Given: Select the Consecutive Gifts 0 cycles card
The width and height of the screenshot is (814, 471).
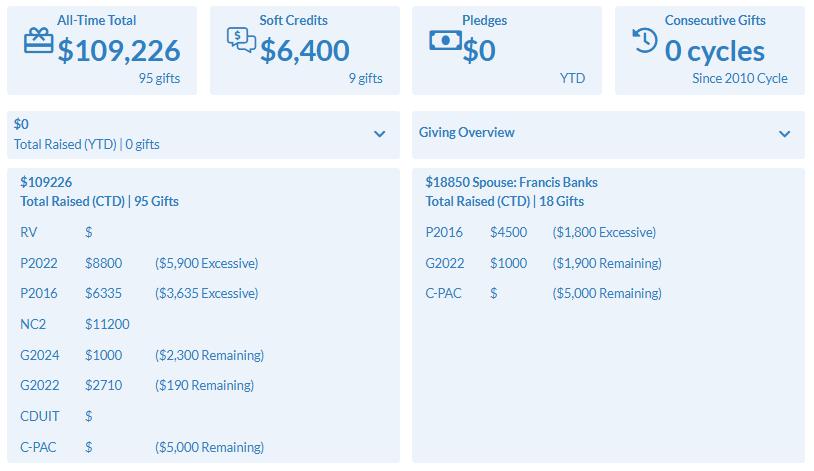Looking at the screenshot, I should pyautogui.click(x=710, y=50).
